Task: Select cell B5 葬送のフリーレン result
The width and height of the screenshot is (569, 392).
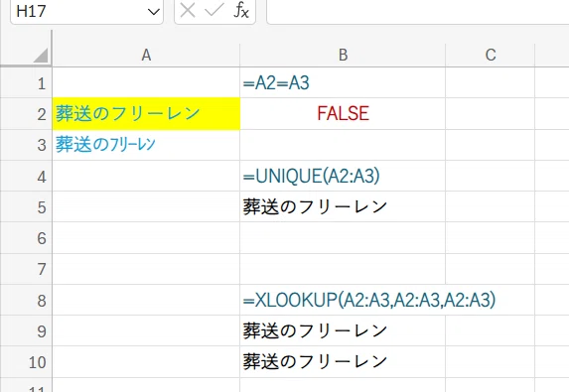Action: [343, 207]
